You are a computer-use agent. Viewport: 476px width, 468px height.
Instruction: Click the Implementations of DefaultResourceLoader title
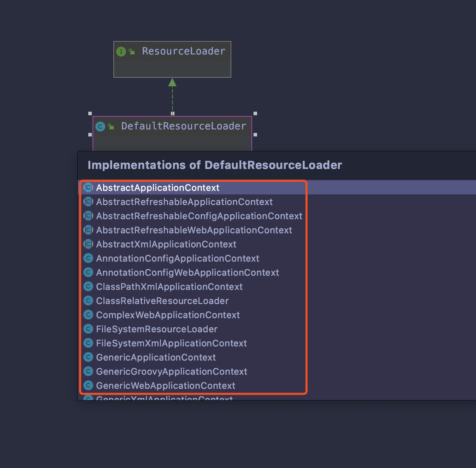[x=215, y=165]
